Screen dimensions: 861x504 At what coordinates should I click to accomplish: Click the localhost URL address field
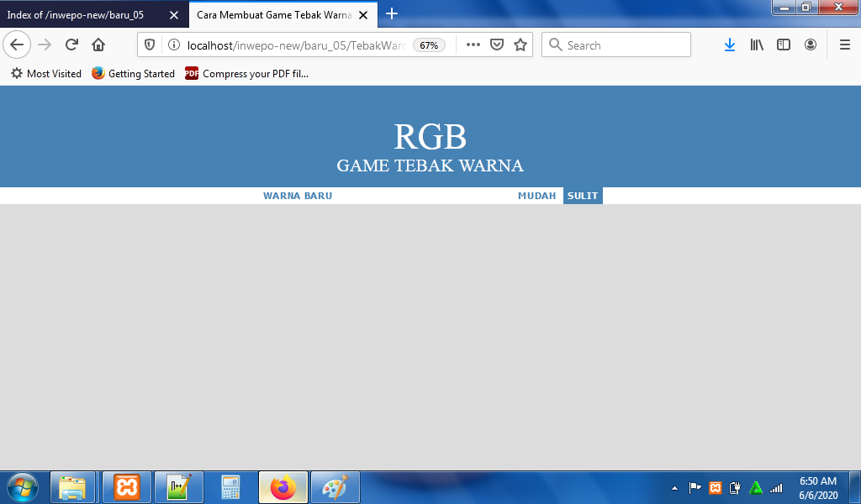point(295,45)
